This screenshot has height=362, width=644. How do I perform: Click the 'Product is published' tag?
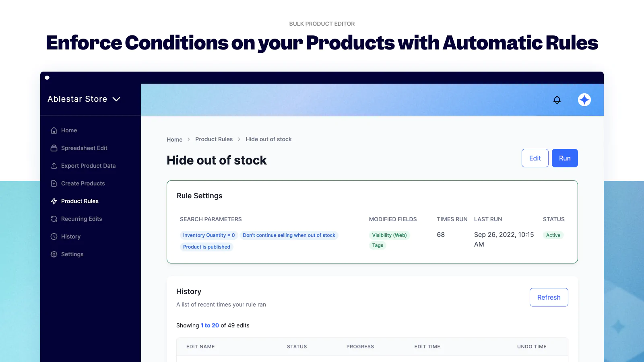point(206,247)
